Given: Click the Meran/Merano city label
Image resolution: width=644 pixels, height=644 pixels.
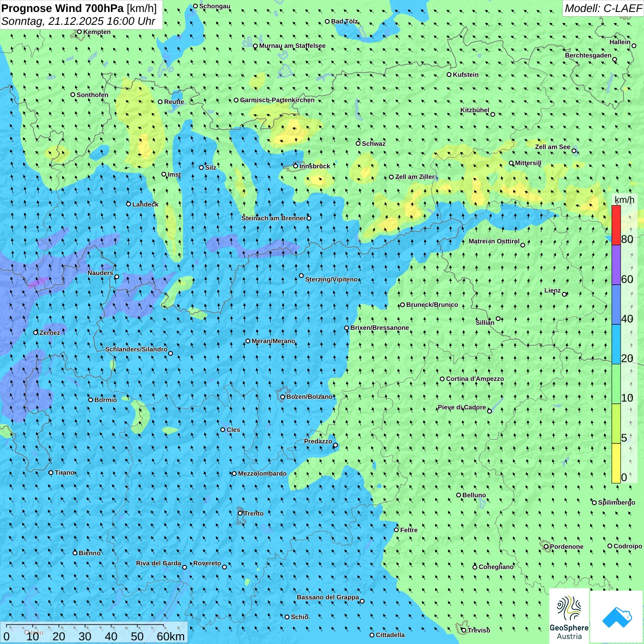Looking at the screenshot, I should click(273, 341).
